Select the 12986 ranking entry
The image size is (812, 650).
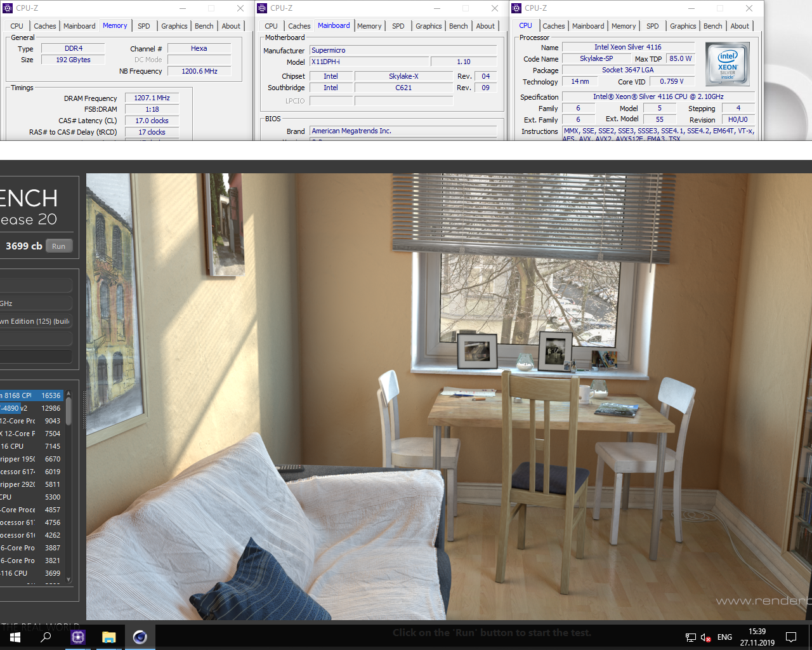32,408
